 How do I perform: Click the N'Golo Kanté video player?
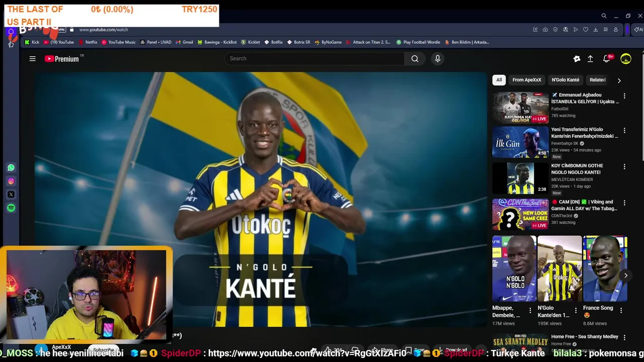[261, 200]
